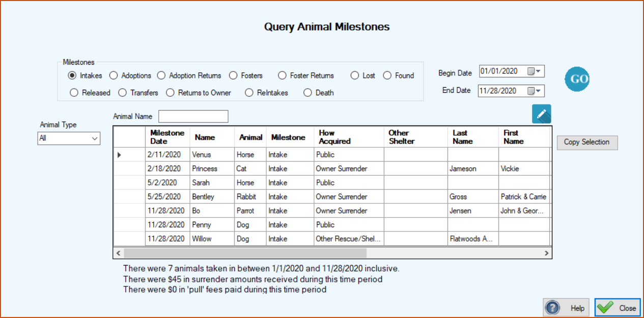Click the scrollbar left arrow

[x=118, y=253]
